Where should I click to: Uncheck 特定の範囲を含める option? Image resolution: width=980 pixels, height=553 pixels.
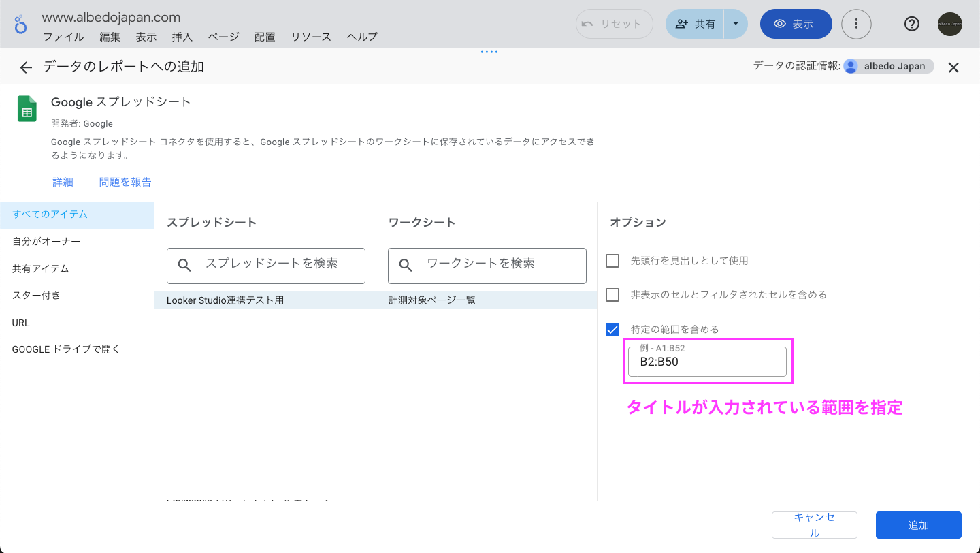(612, 329)
